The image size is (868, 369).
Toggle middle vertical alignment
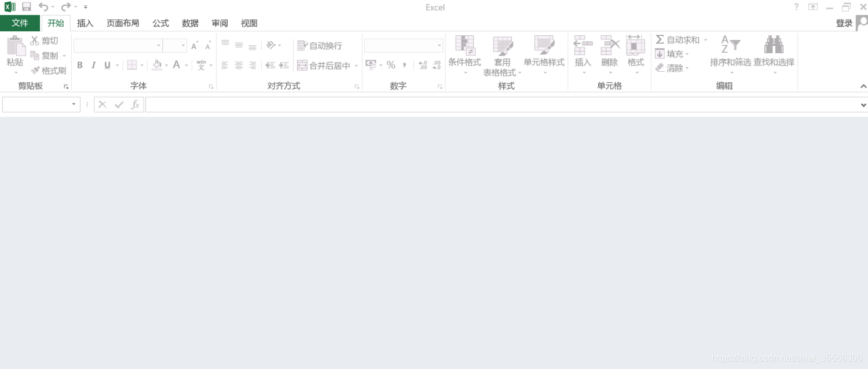[239, 45]
